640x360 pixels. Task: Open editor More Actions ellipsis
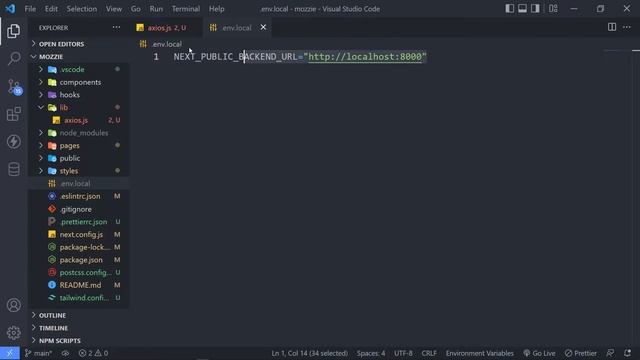[627, 27]
